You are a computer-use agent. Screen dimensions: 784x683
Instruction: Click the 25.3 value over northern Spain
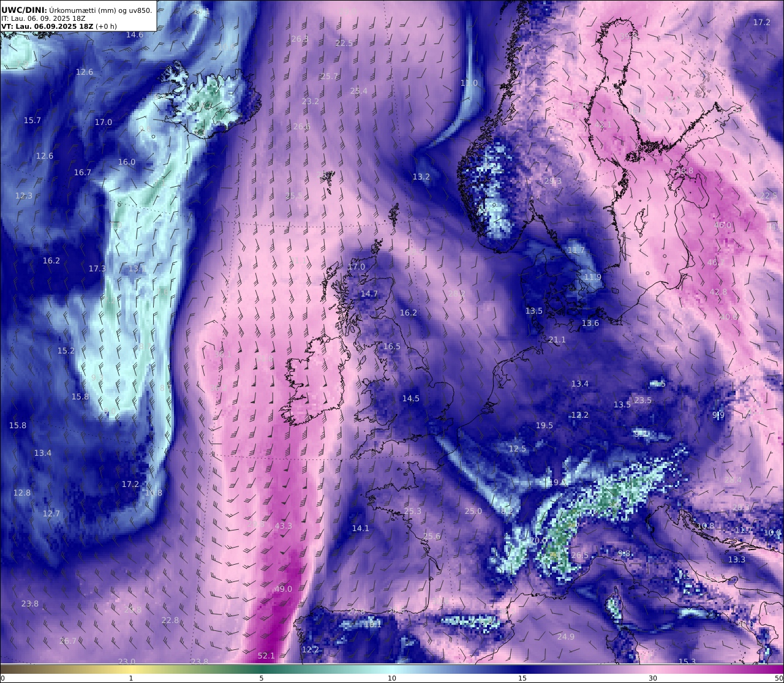[x=413, y=511]
